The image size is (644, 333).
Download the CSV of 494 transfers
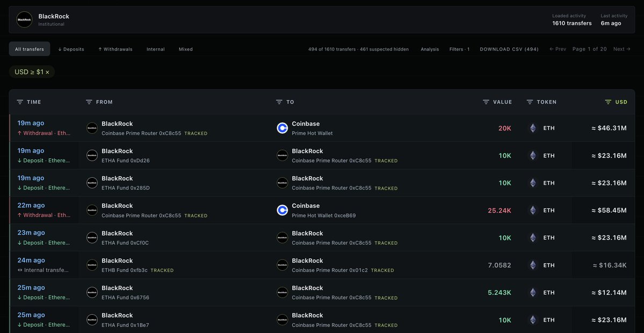tap(509, 49)
